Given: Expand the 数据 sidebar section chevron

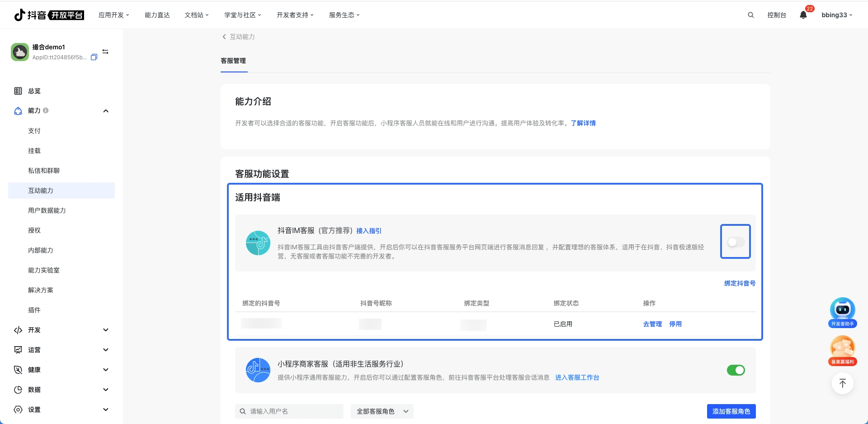Looking at the screenshot, I should point(106,390).
